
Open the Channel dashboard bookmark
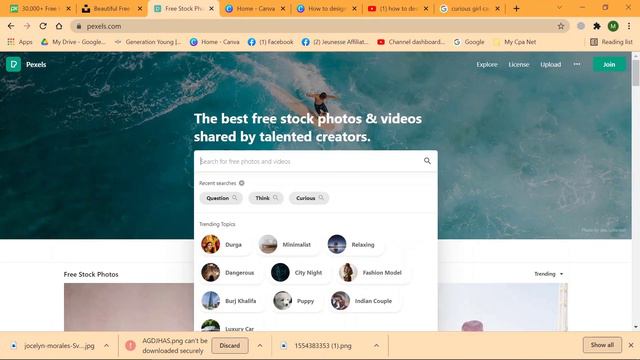click(x=411, y=42)
